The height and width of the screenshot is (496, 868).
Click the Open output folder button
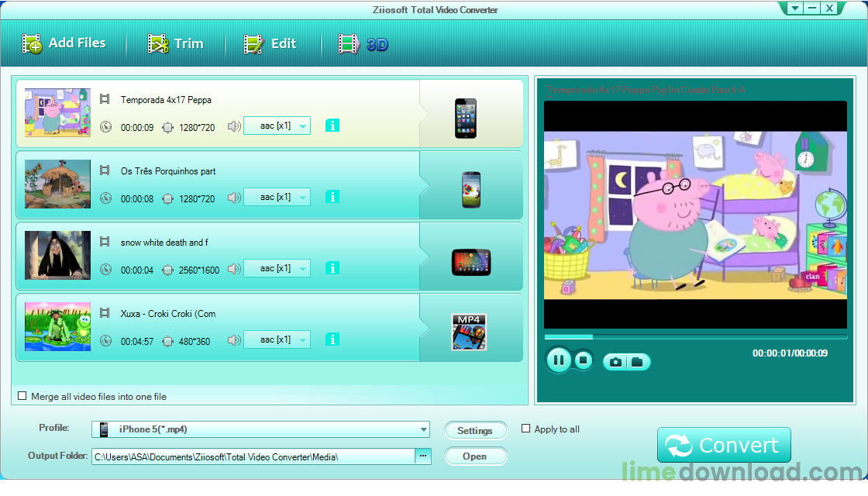point(475,456)
